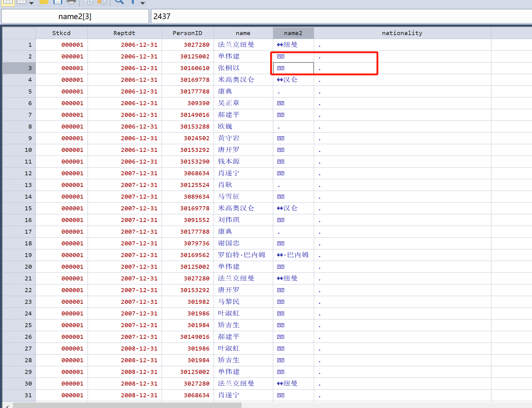Viewport: 532px width, 408px height.
Task: Open the data mode dropdown arrow
Action: pos(31,3)
